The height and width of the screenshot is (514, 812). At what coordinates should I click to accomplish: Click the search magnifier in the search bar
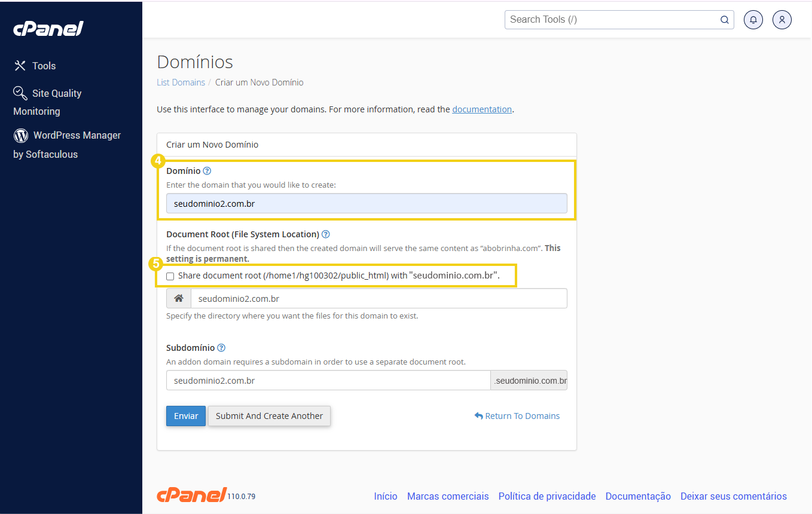[724, 20]
